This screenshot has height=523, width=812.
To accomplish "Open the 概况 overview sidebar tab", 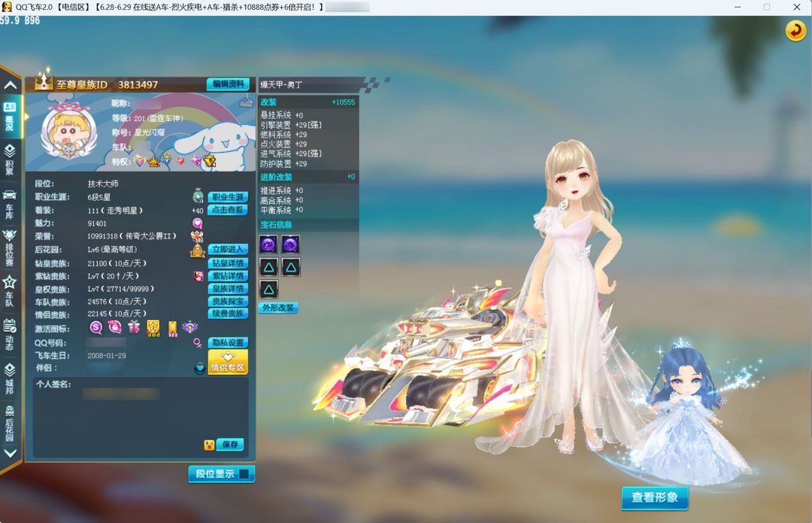I will click(x=10, y=116).
